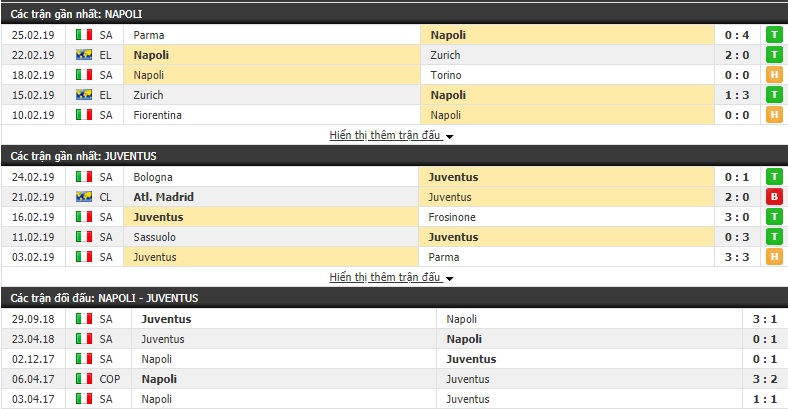Click the 'Các trận gần nhất: JUVENTUS' header
This screenshot has height=409, width=788.
(x=394, y=156)
